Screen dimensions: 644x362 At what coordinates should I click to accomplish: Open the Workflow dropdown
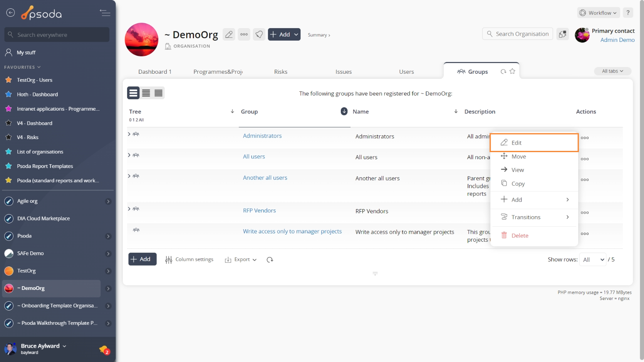[x=598, y=13]
